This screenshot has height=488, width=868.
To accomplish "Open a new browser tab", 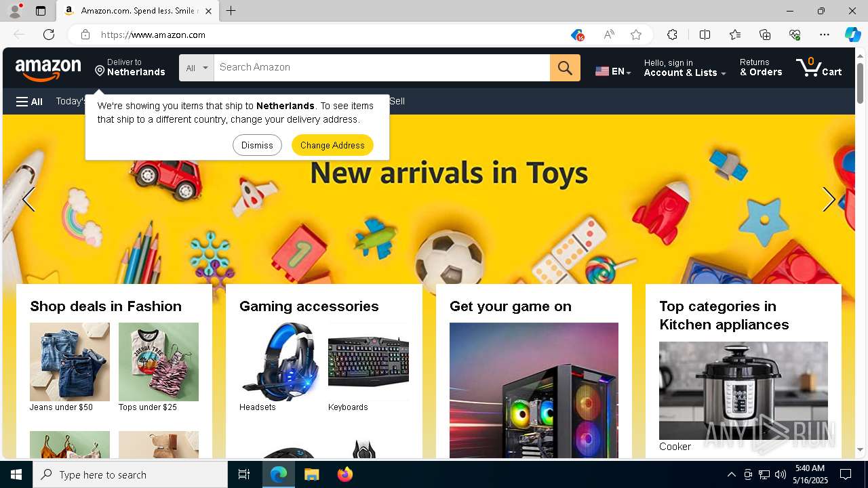I will point(231,11).
